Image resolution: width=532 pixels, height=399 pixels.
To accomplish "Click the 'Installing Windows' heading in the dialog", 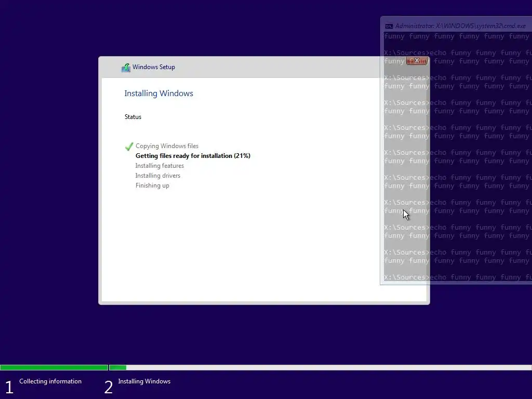I will click(x=158, y=94).
